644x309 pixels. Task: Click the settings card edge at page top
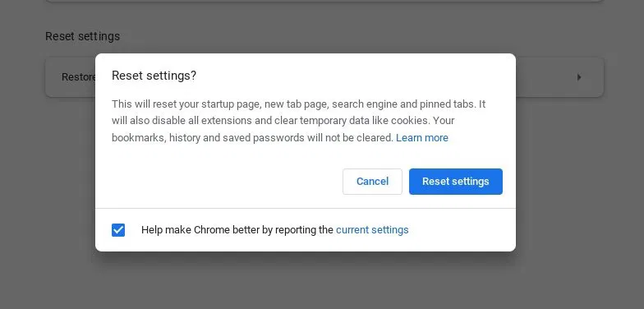[x=324, y=2]
